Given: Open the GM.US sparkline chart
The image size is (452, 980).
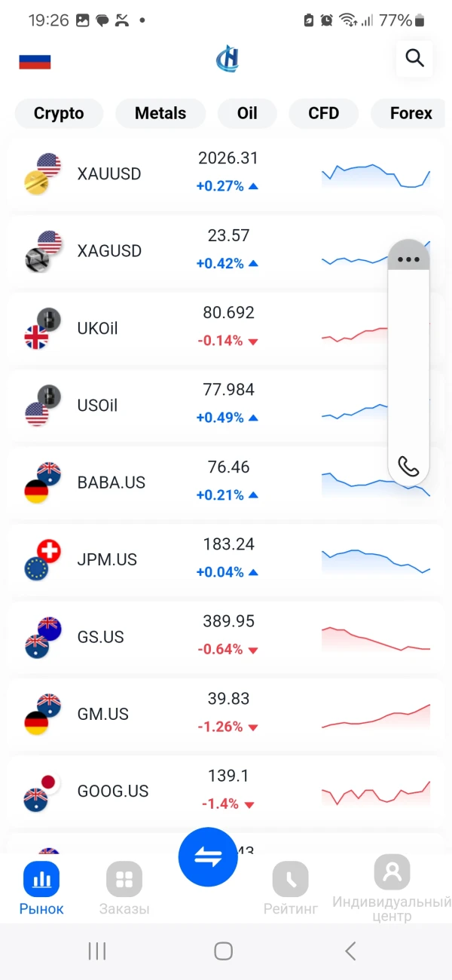Looking at the screenshot, I should pyautogui.click(x=375, y=715).
